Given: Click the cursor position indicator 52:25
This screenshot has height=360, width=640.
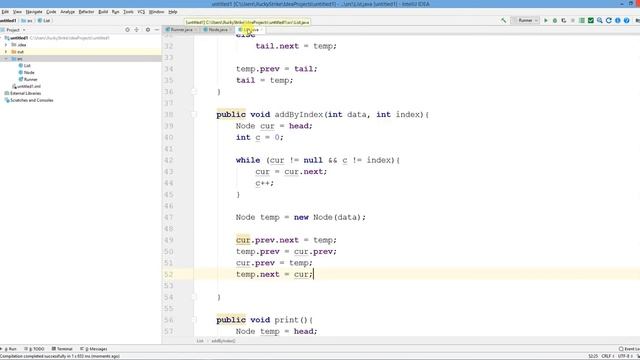Looking at the screenshot, I should 593,356.
